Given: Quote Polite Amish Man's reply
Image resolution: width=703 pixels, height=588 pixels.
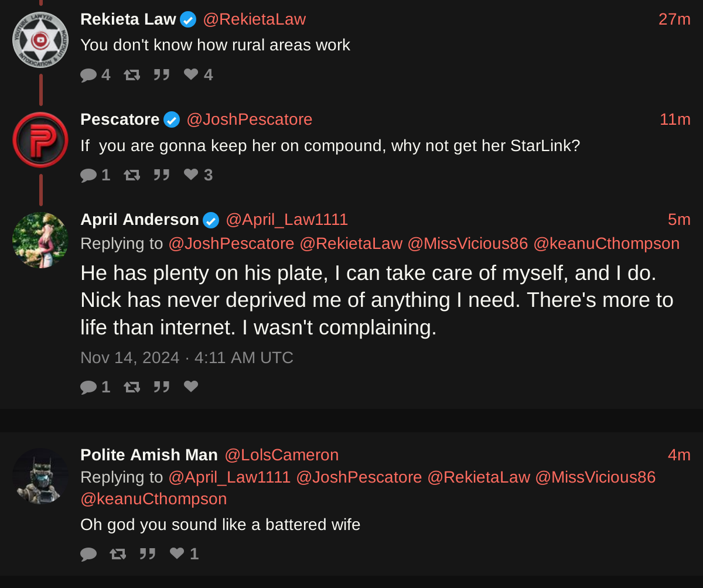Looking at the screenshot, I should point(148,553).
